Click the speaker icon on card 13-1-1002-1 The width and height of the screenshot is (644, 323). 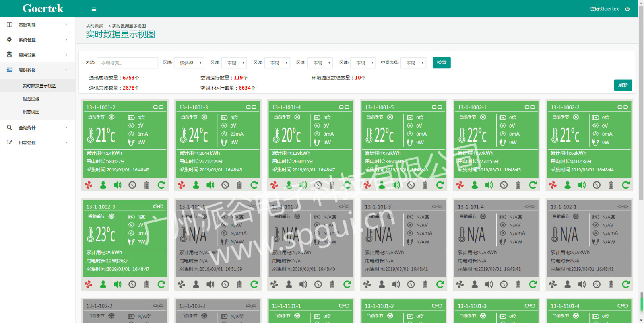click(x=489, y=185)
